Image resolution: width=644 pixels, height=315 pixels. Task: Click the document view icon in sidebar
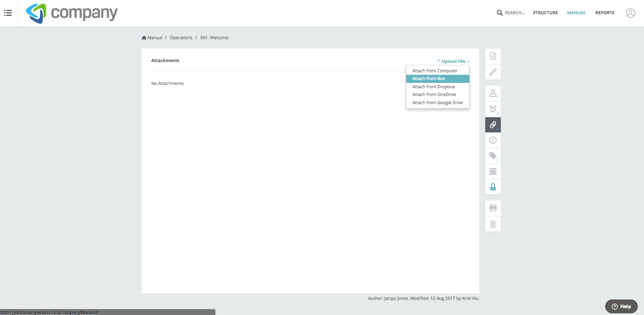pyautogui.click(x=493, y=56)
